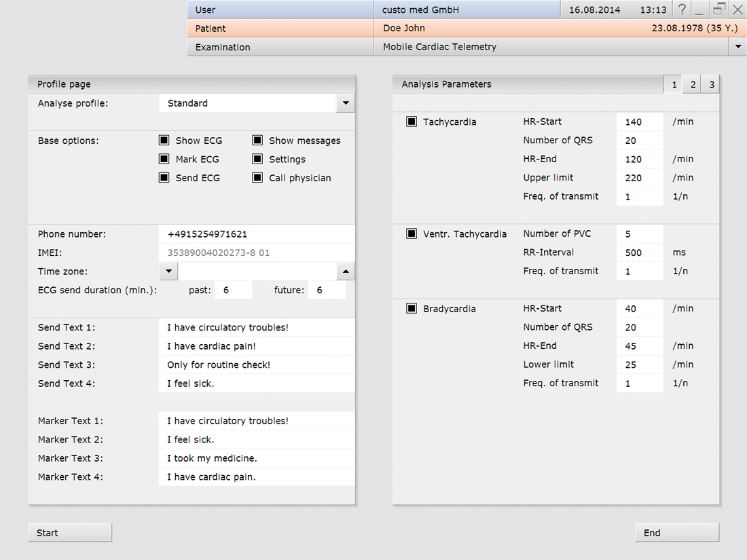Disable the Call physician option
The height and width of the screenshot is (560, 747).
tap(257, 178)
